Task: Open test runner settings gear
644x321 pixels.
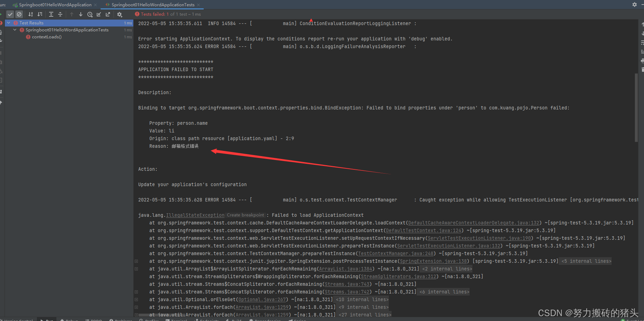Action: [119, 14]
